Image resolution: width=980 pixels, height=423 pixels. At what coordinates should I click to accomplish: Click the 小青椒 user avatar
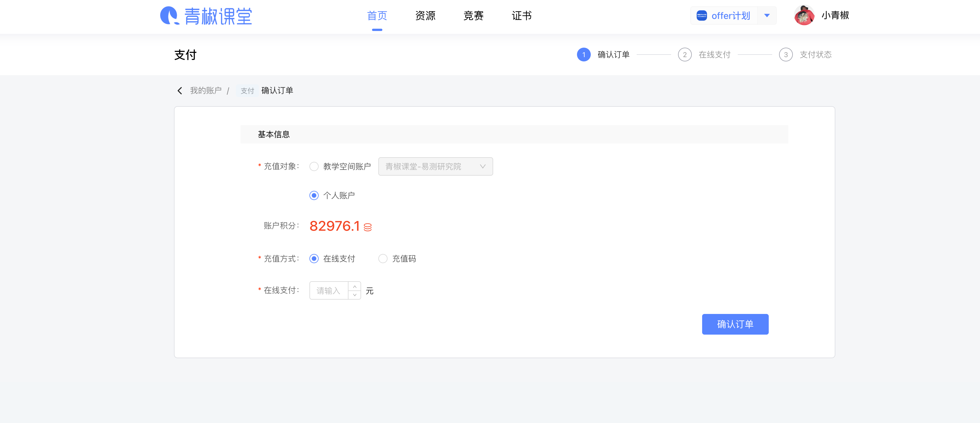804,15
